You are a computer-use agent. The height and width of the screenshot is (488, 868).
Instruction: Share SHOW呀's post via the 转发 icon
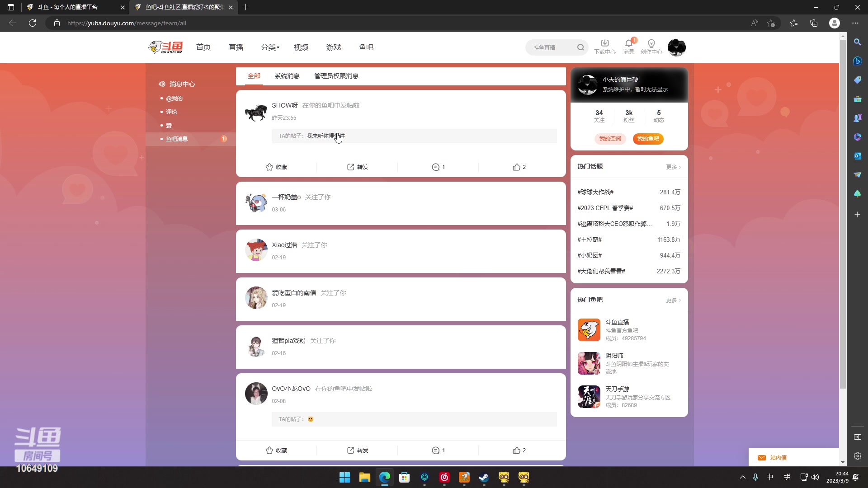pyautogui.click(x=351, y=167)
